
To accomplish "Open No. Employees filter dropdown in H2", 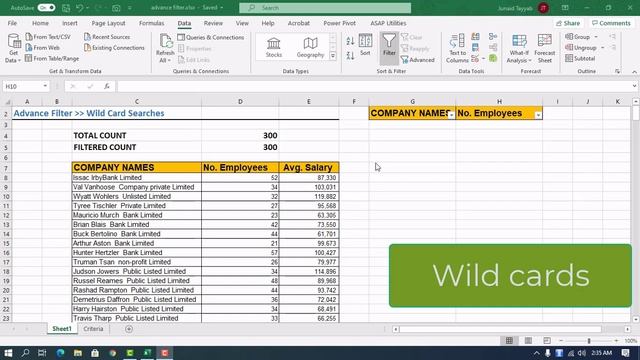I will coord(538,116).
